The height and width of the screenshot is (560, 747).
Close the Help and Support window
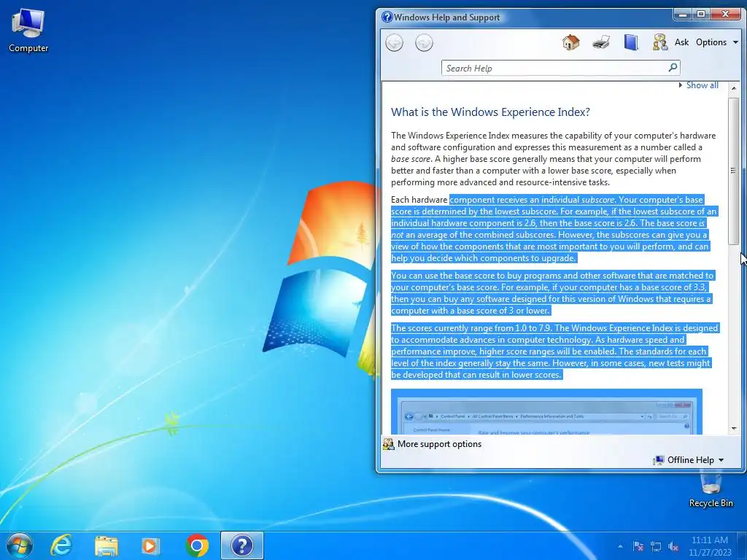[x=725, y=15]
